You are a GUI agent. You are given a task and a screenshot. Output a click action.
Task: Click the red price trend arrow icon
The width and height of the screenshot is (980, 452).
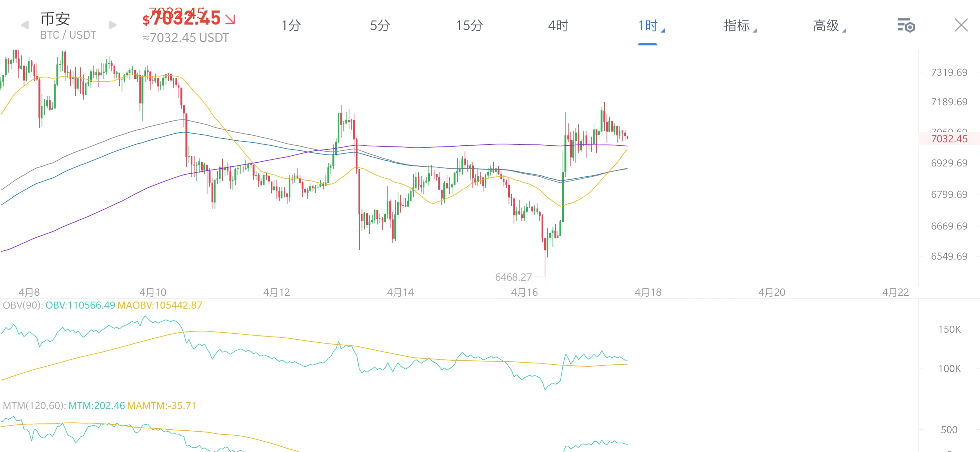click(x=230, y=19)
